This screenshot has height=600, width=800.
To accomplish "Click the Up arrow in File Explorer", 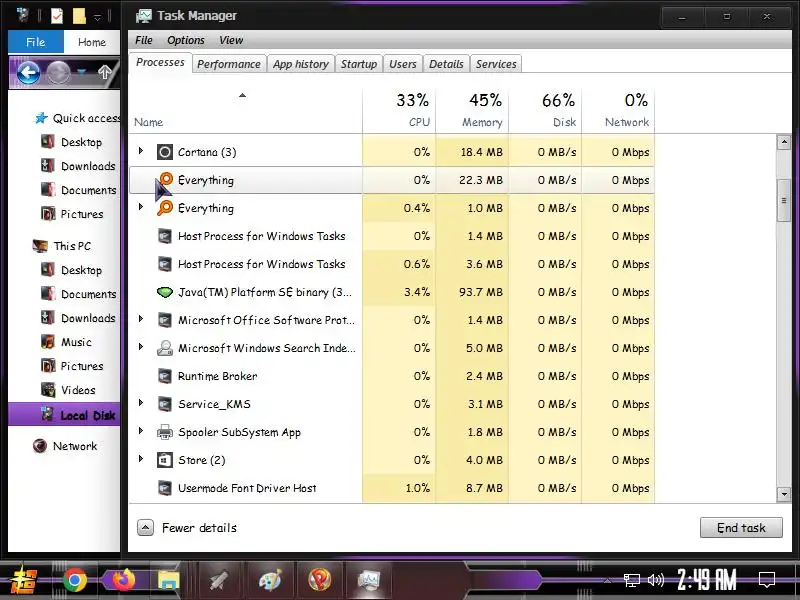I will tap(104, 72).
